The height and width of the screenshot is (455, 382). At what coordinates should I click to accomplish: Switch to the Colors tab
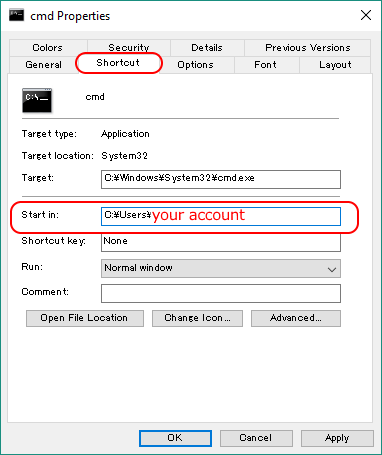click(x=48, y=48)
